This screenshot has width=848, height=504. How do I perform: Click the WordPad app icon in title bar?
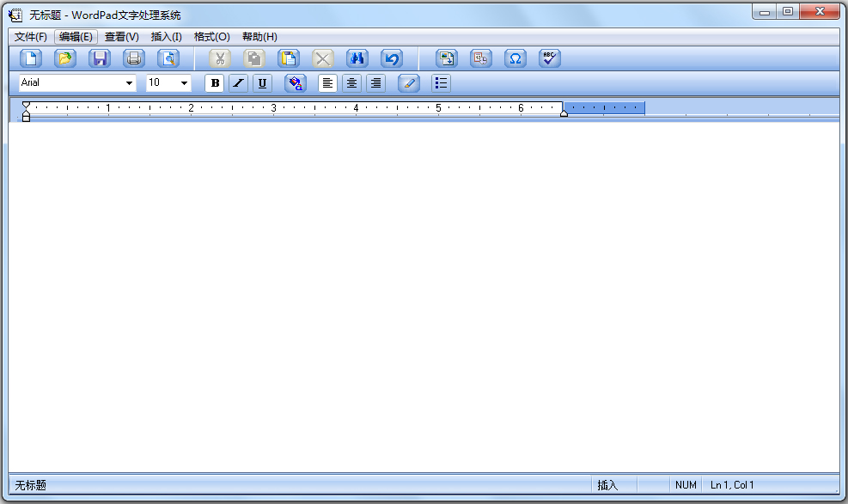pyautogui.click(x=15, y=15)
